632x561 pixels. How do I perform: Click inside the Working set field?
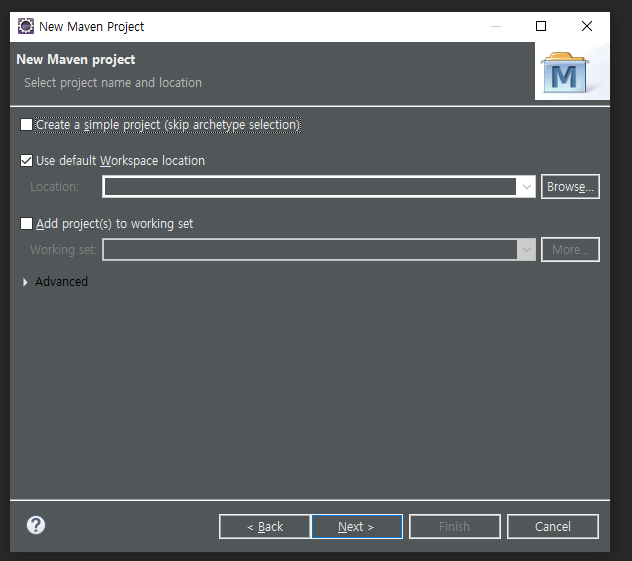click(x=310, y=249)
